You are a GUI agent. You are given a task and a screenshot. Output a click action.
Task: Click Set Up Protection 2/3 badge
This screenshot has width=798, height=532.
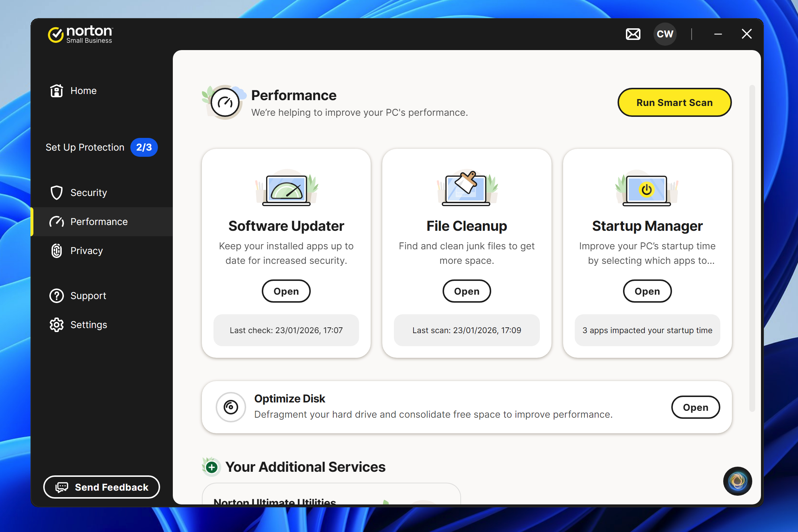pyautogui.click(x=144, y=147)
